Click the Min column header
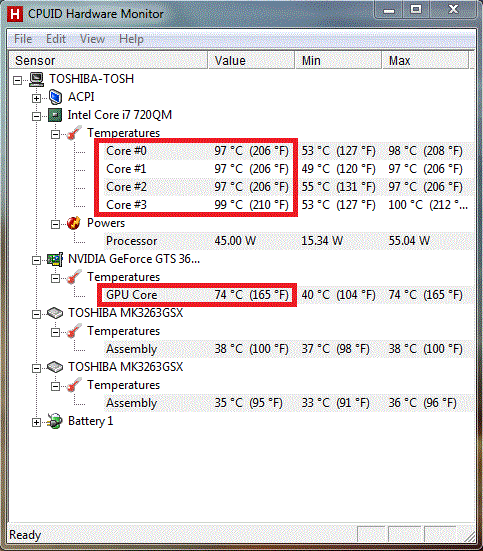483x551 pixels. pos(338,60)
